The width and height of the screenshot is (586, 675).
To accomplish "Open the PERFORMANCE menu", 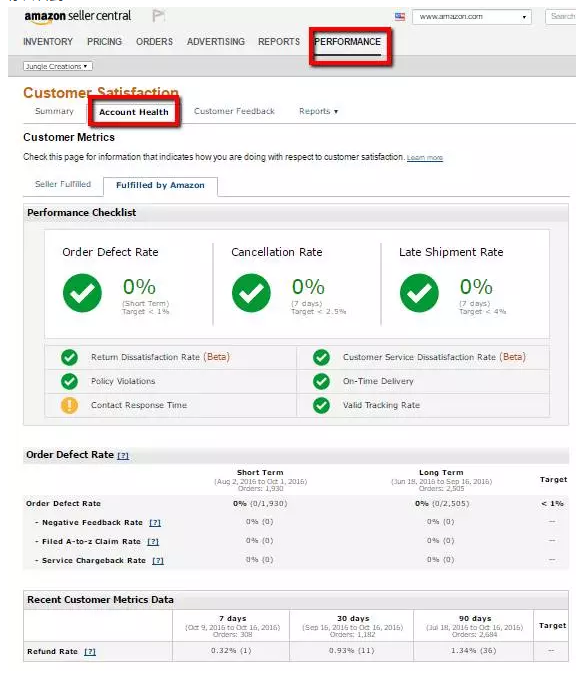I will coord(347,42).
